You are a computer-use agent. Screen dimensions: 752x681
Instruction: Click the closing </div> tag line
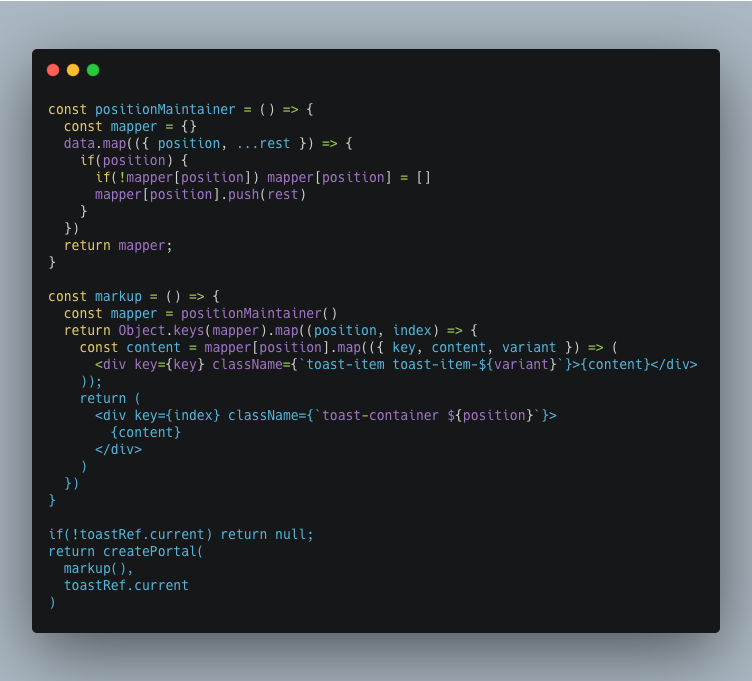[x=118, y=449]
